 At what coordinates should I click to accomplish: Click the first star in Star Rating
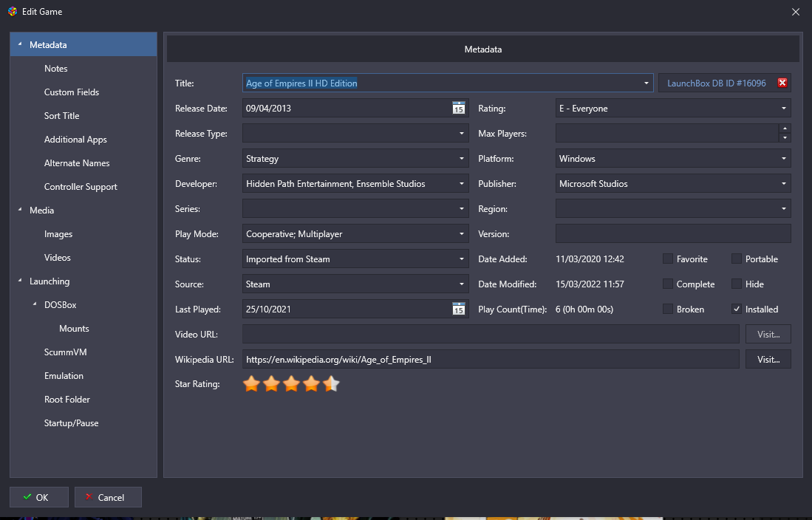click(251, 384)
